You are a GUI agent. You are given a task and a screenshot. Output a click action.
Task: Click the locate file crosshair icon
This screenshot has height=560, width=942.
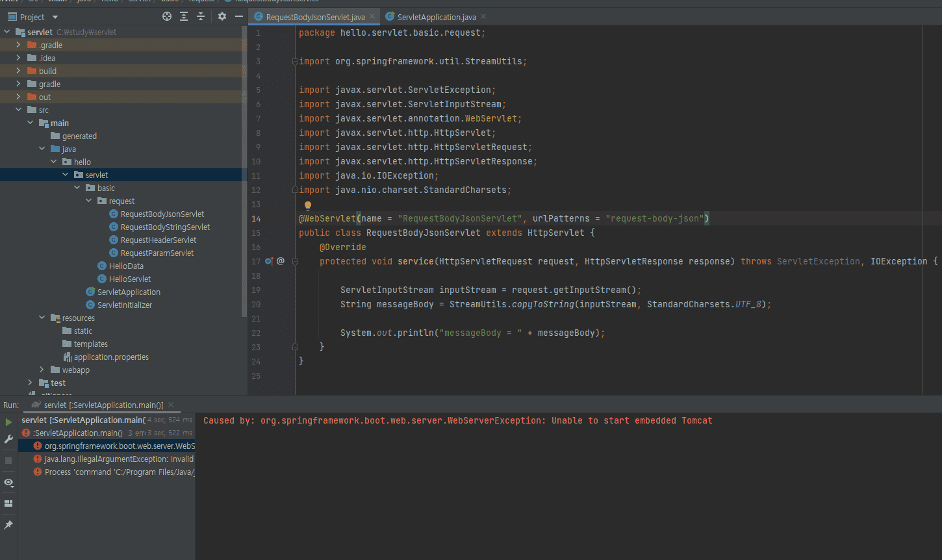[167, 17]
